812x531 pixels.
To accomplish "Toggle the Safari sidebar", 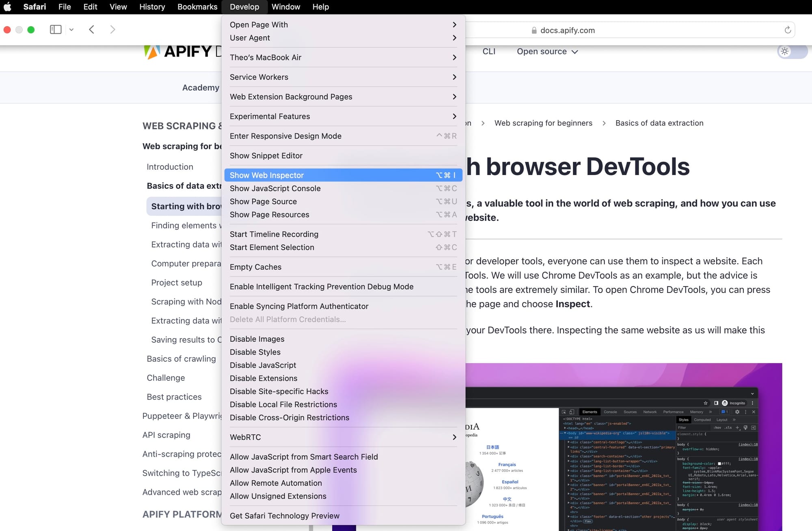I will (x=56, y=29).
